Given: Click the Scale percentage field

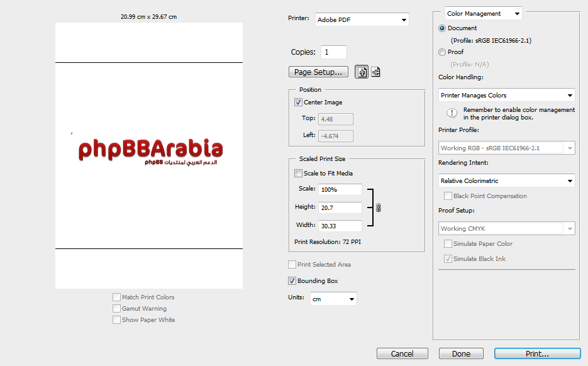Looking at the screenshot, I should coord(340,189).
